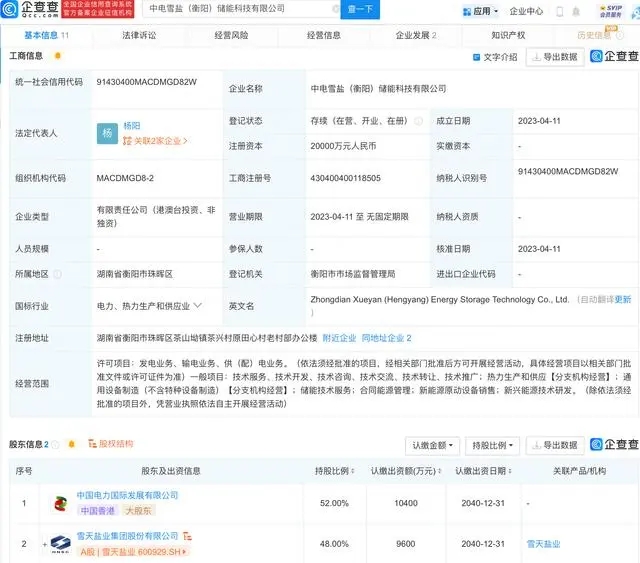This screenshot has height=563, width=640.
Task: Click the Qichacha logo in the header
Action: tap(32, 10)
